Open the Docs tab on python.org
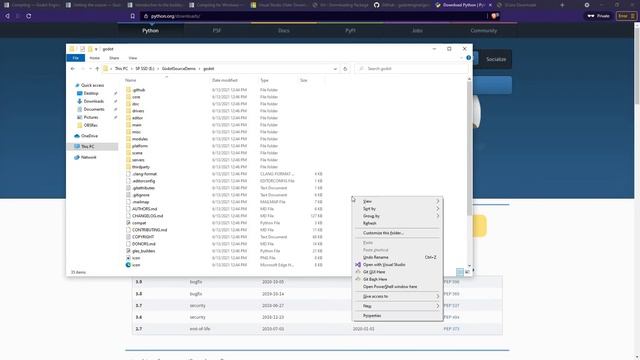This screenshot has width=640, height=360. point(284,31)
